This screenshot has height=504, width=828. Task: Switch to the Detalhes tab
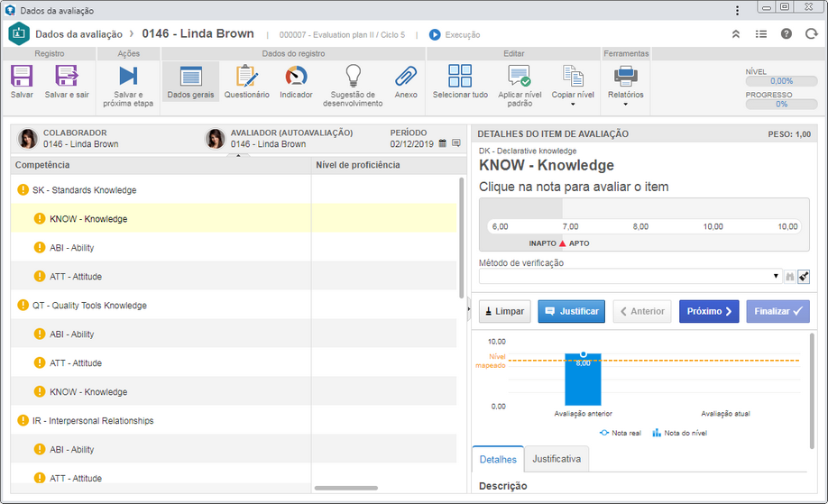498,459
